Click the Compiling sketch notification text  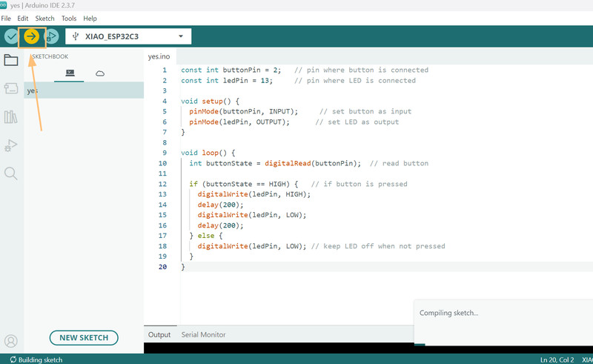(448, 313)
